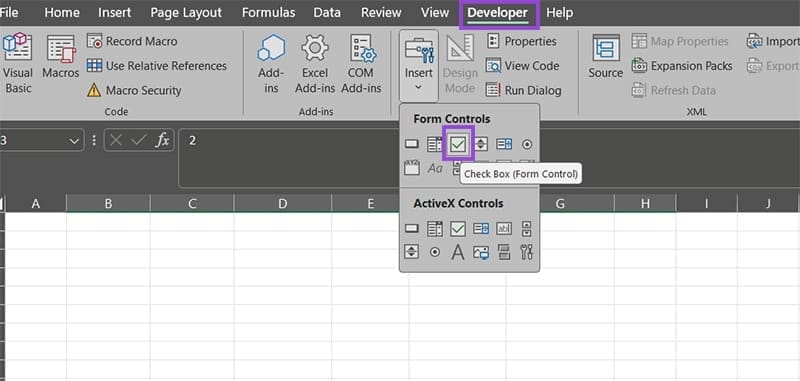Click View Code
The image size is (800, 381).
coord(522,66)
